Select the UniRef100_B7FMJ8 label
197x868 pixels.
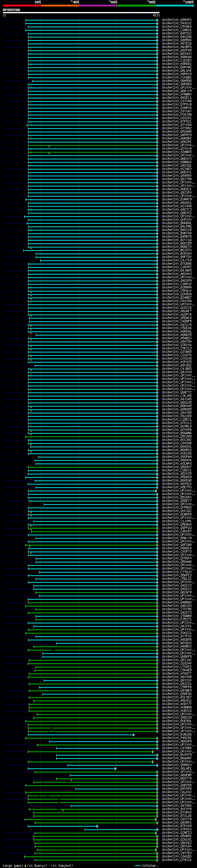tap(176, 104)
